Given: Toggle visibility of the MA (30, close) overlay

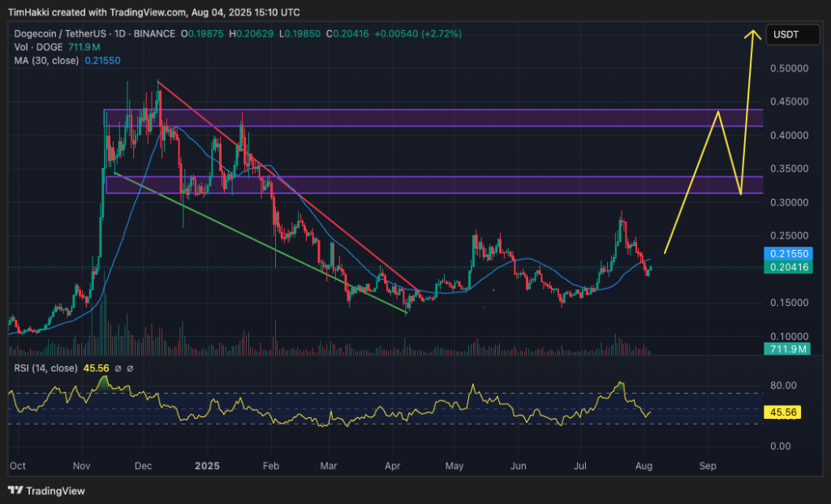Looking at the screenshot, I should coord(46,60).
